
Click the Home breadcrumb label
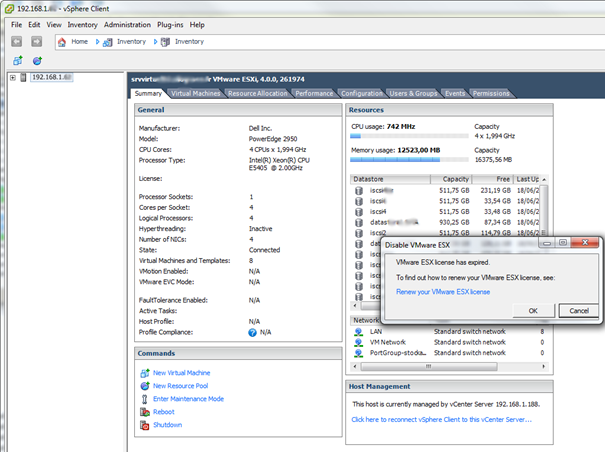(79, 42)
